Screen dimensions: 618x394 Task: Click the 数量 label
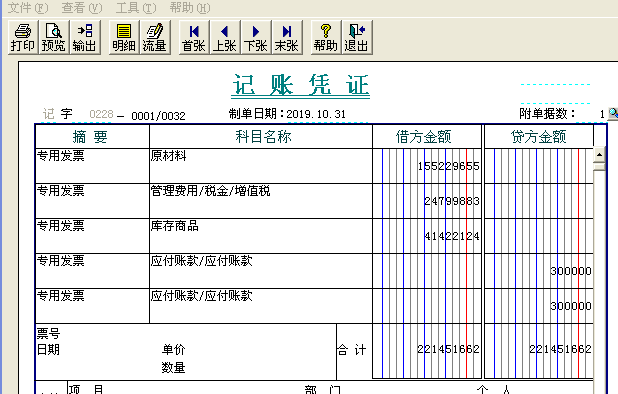(x=173, y=368)
